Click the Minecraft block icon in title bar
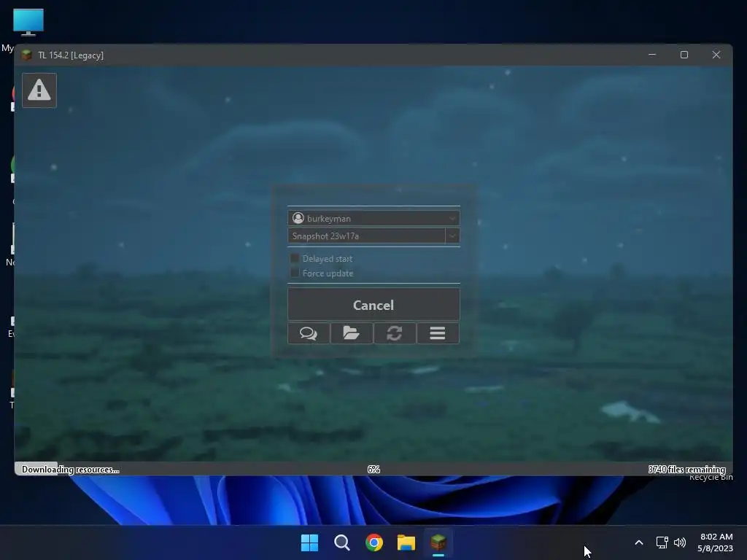 coord(27,55)
